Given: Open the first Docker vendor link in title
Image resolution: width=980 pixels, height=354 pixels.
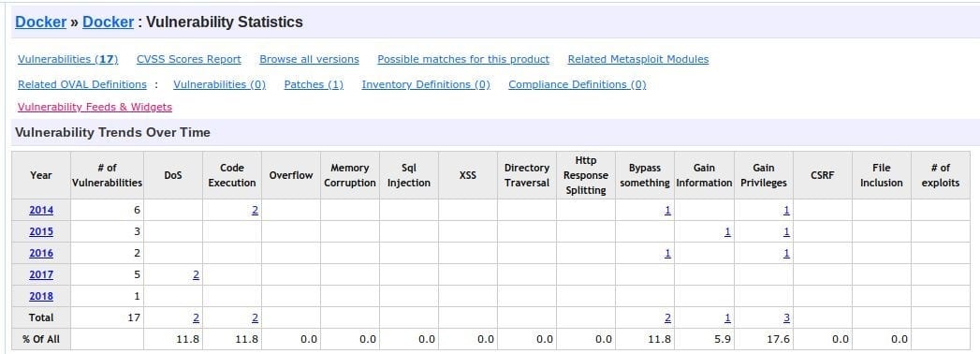Looking at the screenshot, I should click(x=40, y=22).
